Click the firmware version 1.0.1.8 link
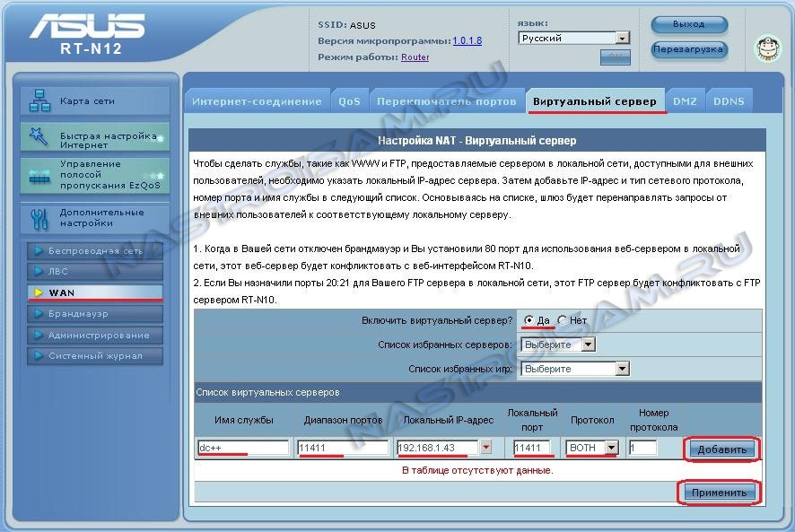 coord(467,40)
